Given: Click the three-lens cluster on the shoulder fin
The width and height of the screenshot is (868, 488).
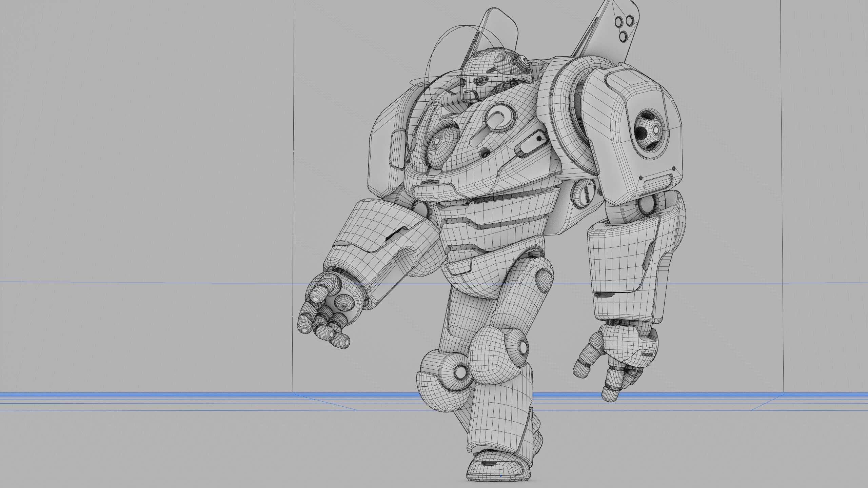Looking at the screenshot, I should point(624,28).
